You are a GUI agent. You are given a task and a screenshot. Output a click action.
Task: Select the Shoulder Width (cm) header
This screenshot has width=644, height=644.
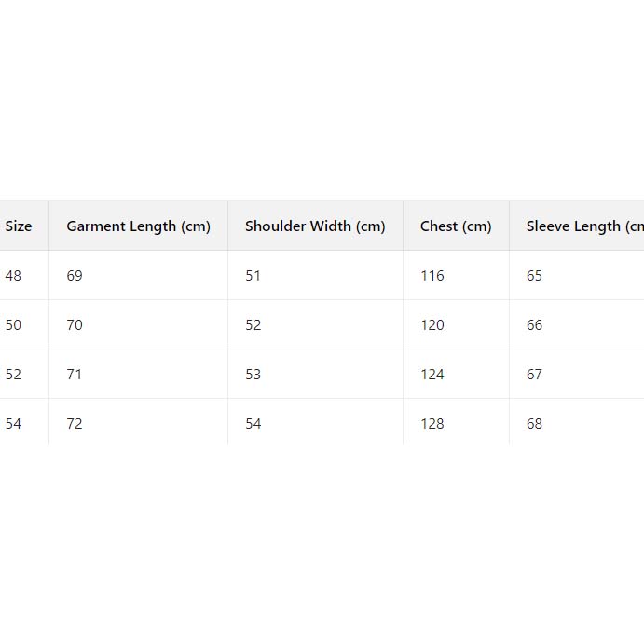[315, 226]
